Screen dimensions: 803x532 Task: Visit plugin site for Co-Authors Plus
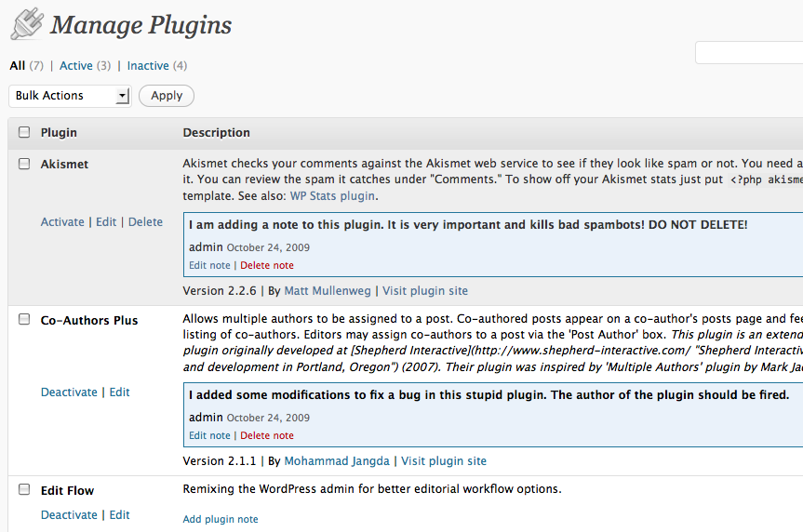pos(444,460)
